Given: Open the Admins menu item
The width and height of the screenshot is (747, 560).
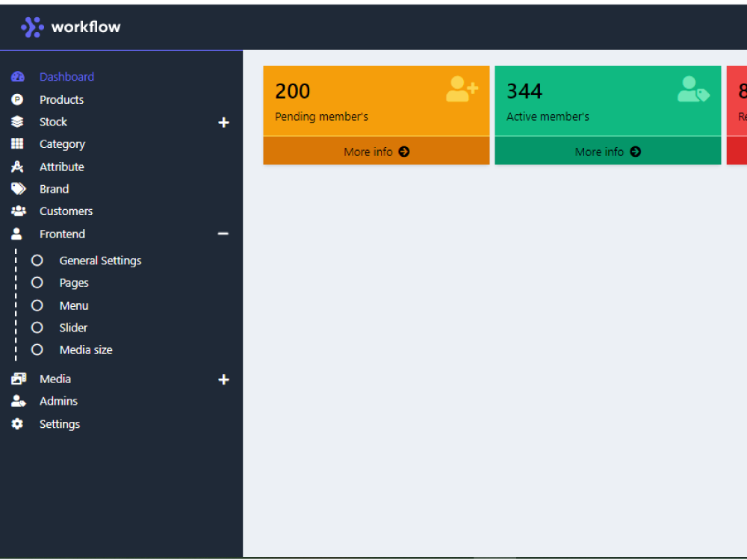Looking at the screenshot, I should tap(58, 401).
